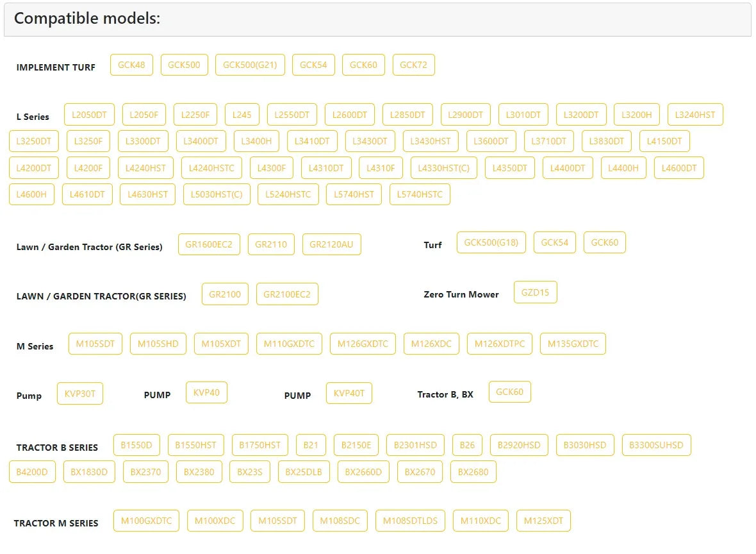This screenshot has width=756, height=554.
Task: Open the L3010DT model
Action: [523, 115]
